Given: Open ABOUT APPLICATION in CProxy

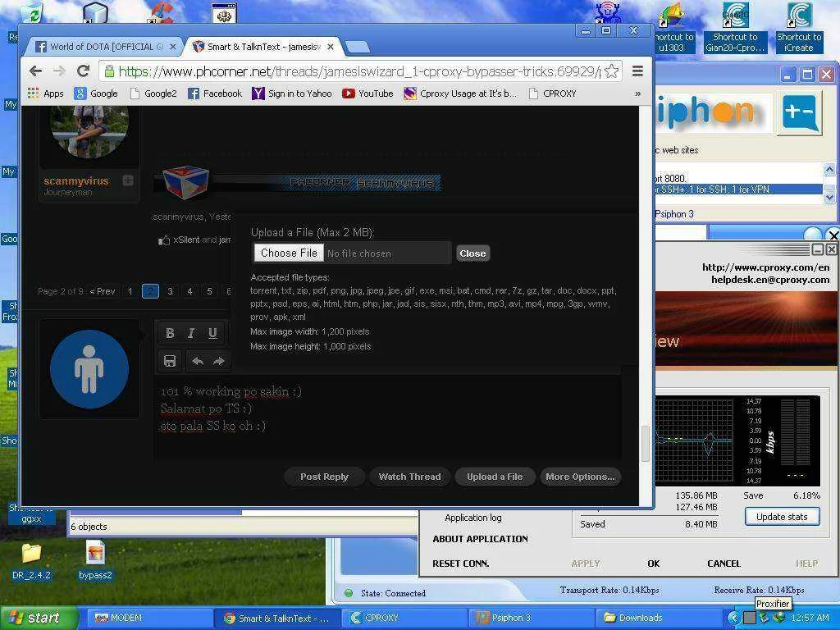Looking at the screenshot, I should pos(480,539).
